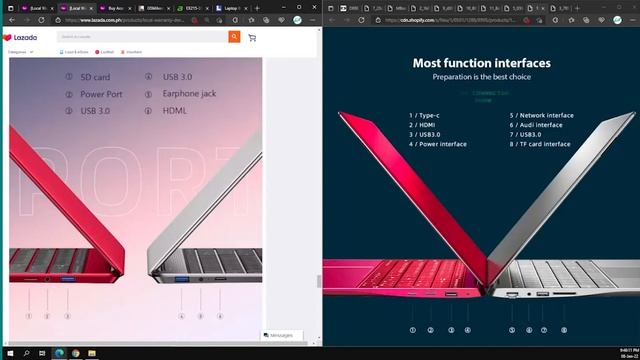The height and width of the screenshot is (360, 640).
Task: Open Task View on the taskbar
Action: click(42, 353)
